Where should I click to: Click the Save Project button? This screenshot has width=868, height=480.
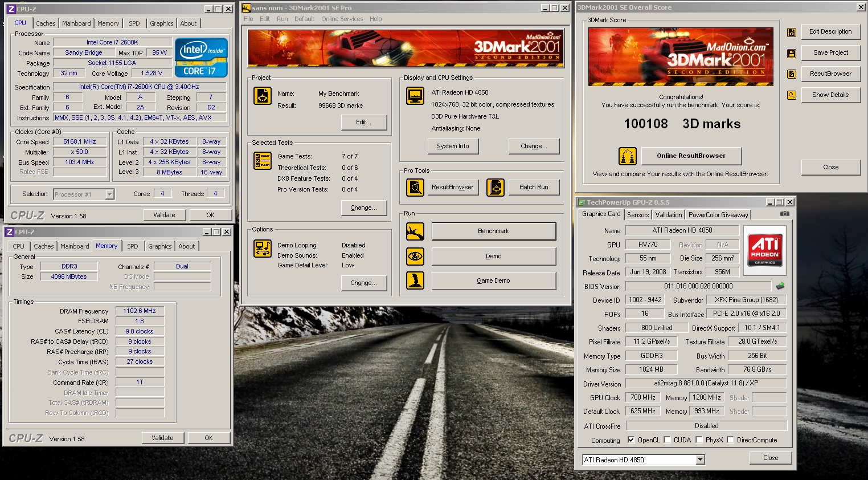tap(830, 52)
